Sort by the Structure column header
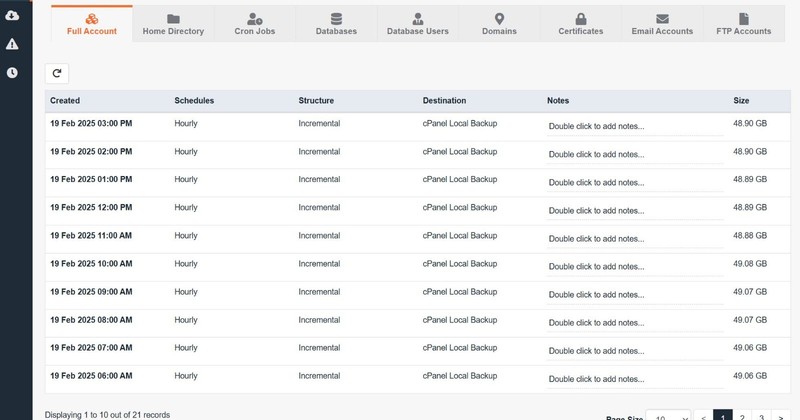 (316, 101)
